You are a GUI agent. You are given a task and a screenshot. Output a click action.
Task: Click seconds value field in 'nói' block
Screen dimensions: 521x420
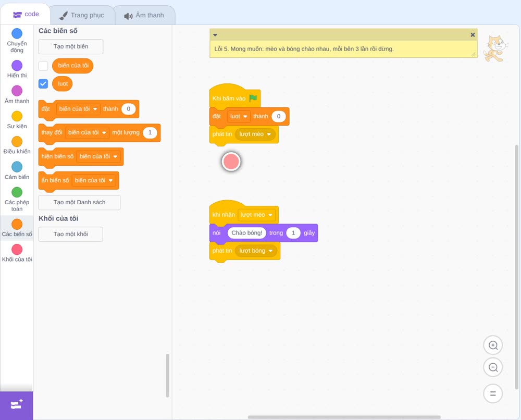(x=293, y=233)
